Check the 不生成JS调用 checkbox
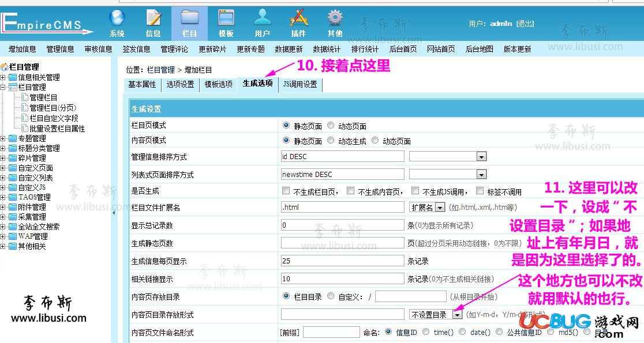Viewport: 644px width, 343px height. click(x=415, y=191)
